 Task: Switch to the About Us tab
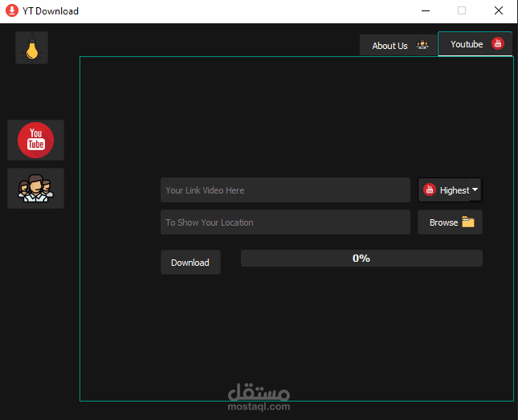tap(398, 45)
